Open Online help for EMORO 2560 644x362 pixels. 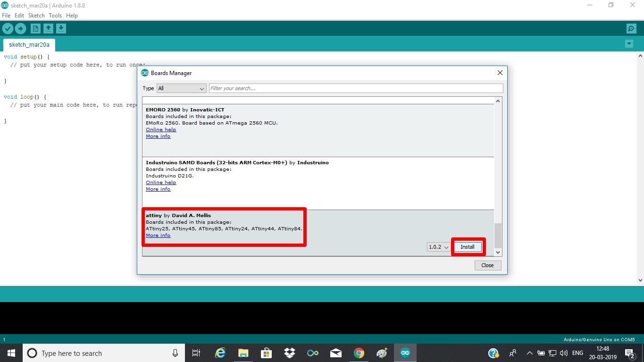(161, 130)
